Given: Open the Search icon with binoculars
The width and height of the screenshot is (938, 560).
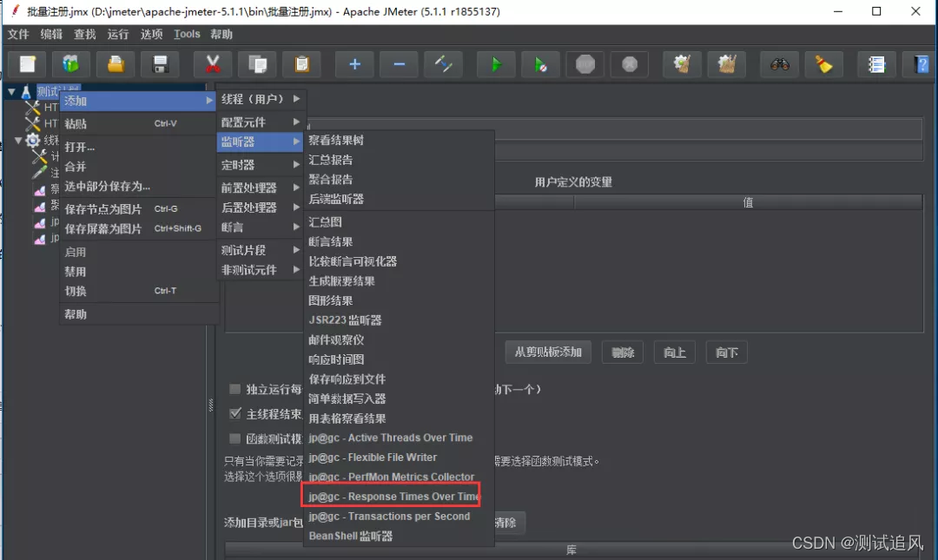Looking at the screenshot, I should [779, 63].
